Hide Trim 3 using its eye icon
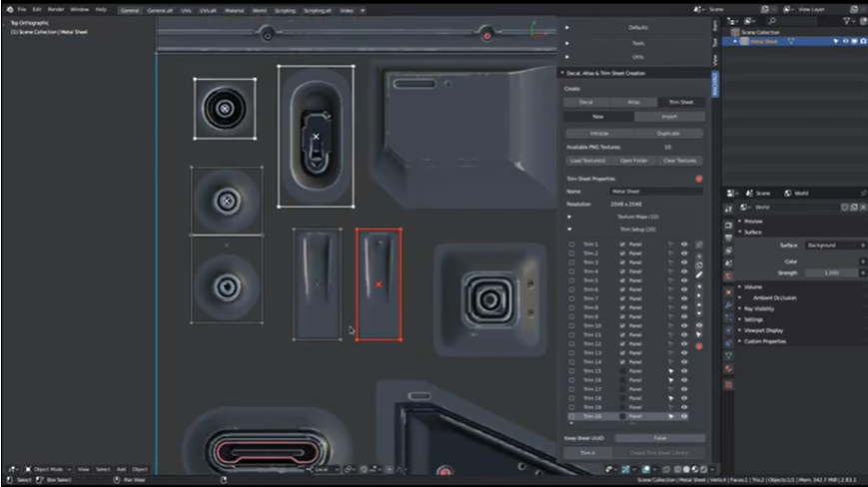The width and height of the screenshot is (868, 487). coord(684,262)
